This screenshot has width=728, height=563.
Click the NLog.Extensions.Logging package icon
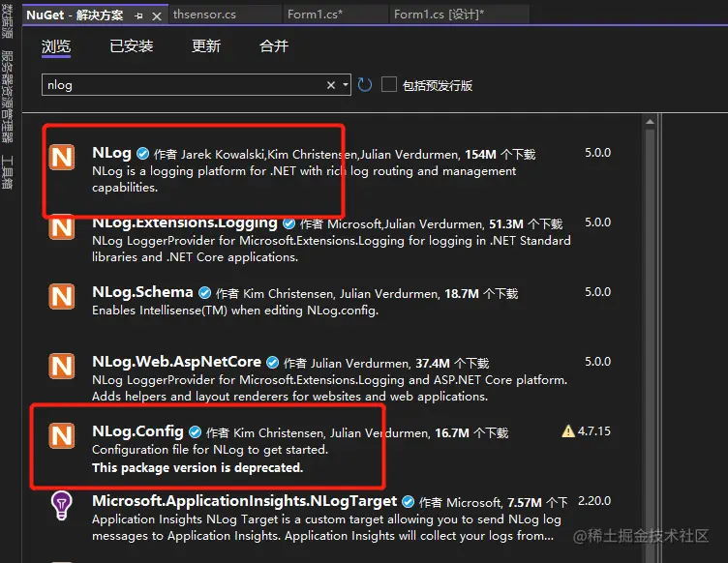pyautogui.click(x=62, y=226)
